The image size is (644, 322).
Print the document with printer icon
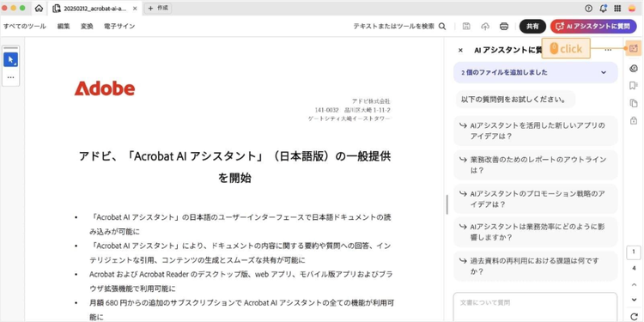click(x=504, y=27)
